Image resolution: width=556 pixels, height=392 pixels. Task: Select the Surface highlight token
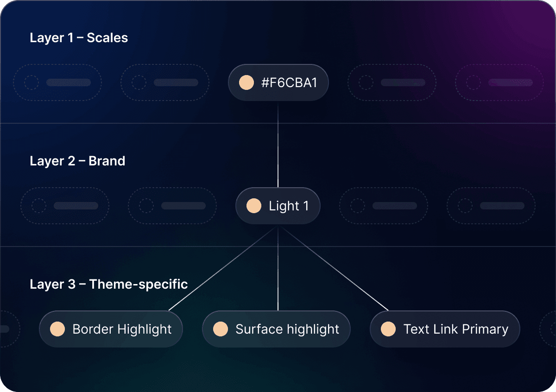tap(276, 329)
